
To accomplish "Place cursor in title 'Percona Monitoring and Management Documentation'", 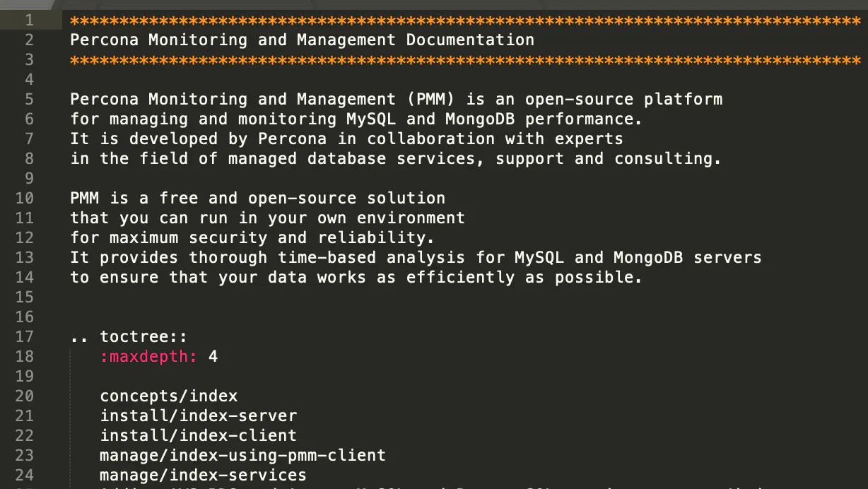I will [x=302, y=40].
